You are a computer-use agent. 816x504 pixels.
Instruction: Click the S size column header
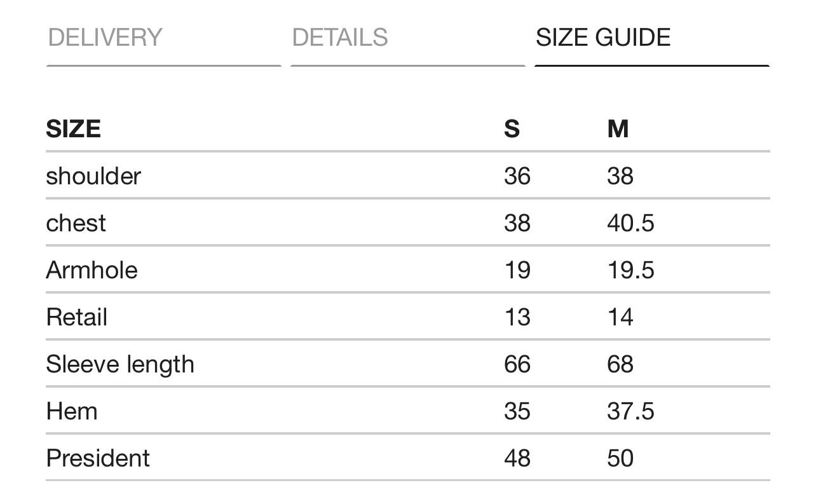[512, 129]
